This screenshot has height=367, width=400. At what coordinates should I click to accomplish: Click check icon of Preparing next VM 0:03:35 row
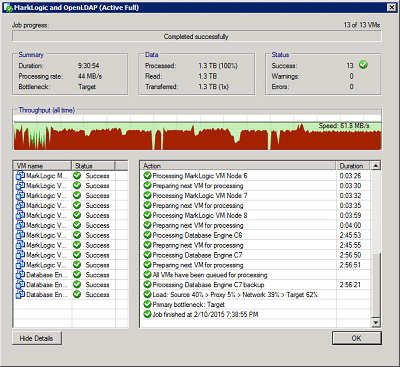147,205
